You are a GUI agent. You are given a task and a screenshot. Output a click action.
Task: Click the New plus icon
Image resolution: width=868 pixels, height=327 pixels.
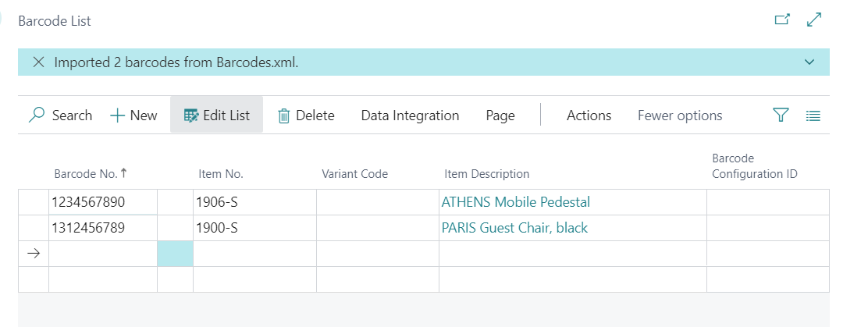coord(118,116)
